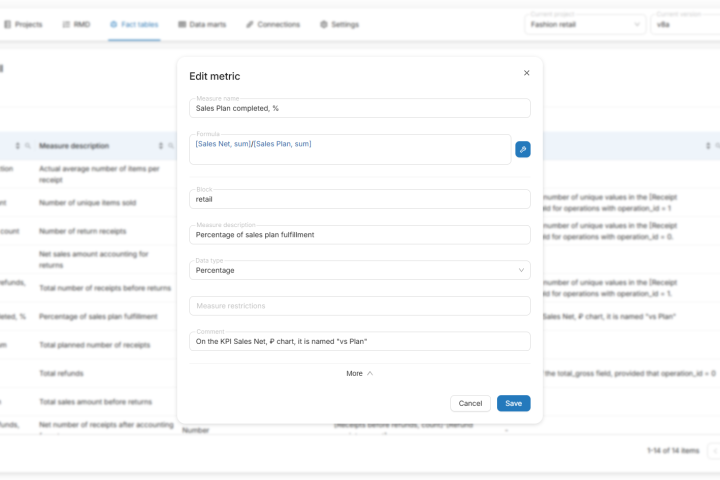Focus the Formula text area

[x=350, y=150]
